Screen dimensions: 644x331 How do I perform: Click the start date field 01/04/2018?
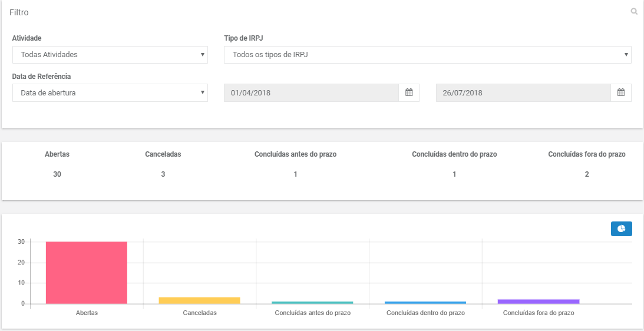[311, 93]
